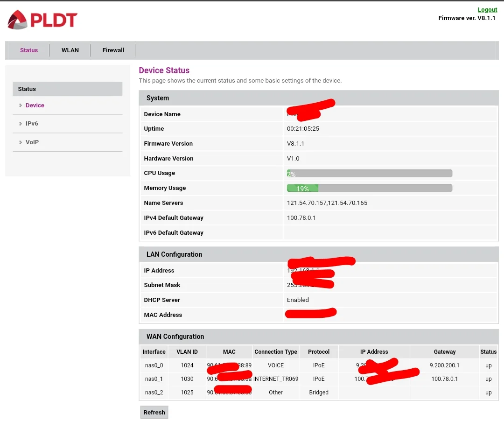Select gateway 9.200.200.1 cell
Viewport: 504px width, 435px height.
tap(445, 365)
